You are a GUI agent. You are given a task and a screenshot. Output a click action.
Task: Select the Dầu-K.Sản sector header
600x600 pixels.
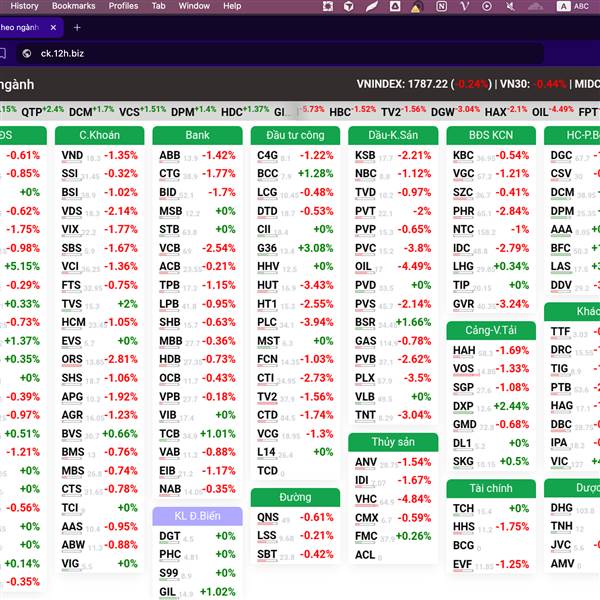[393, 135]
